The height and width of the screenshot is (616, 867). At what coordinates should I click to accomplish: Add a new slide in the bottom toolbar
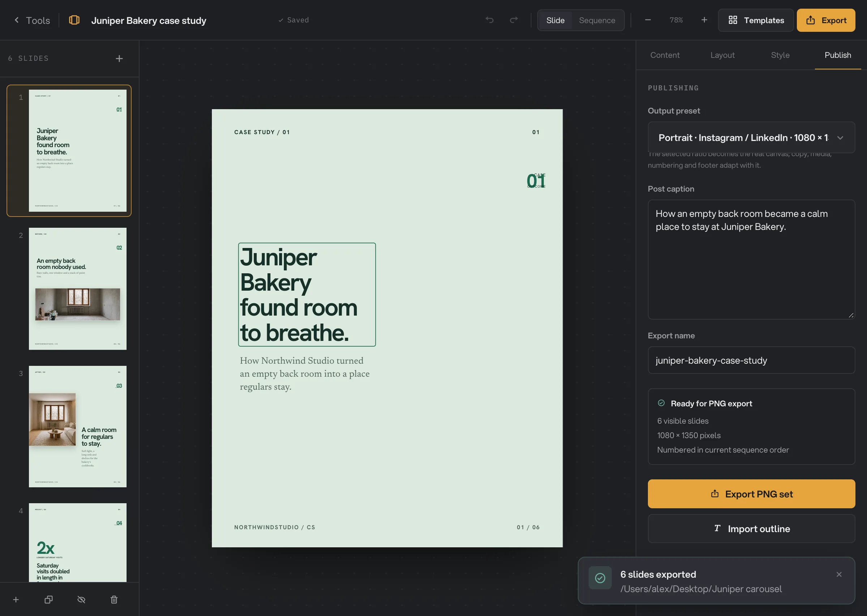pyautogui.click(x=16, y=599)
